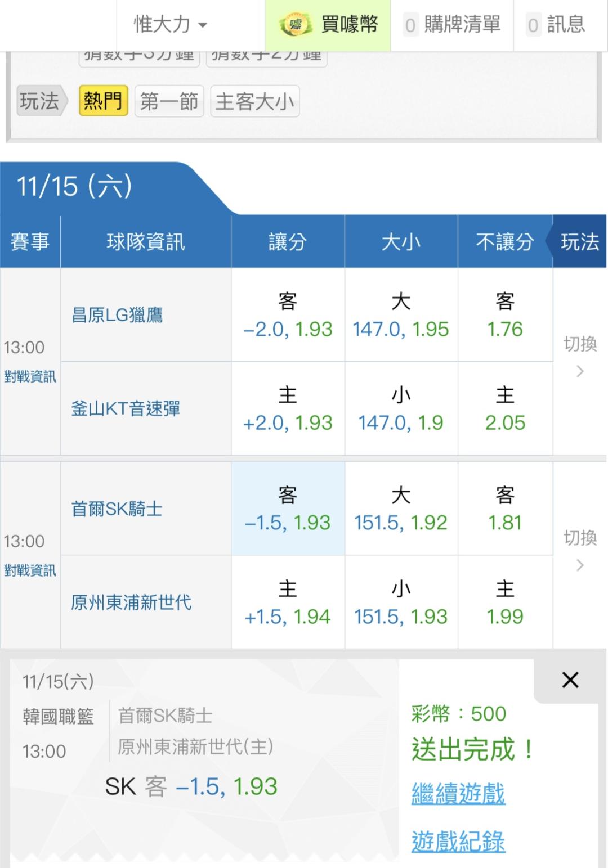This screenshot has height=868, width=608.
Task: Pick under 151.5 at 1.93
Action: click(401, 603)
